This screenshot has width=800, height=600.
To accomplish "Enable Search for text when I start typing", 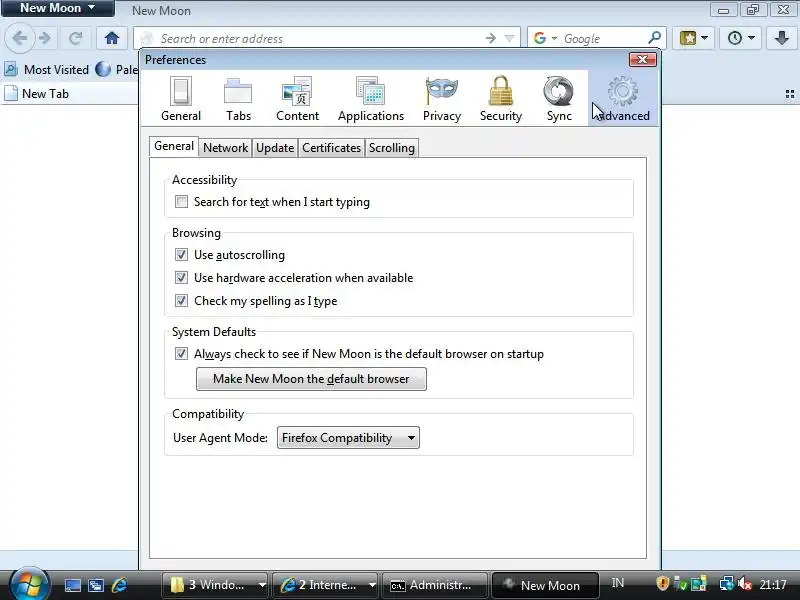I will [181, 202].
